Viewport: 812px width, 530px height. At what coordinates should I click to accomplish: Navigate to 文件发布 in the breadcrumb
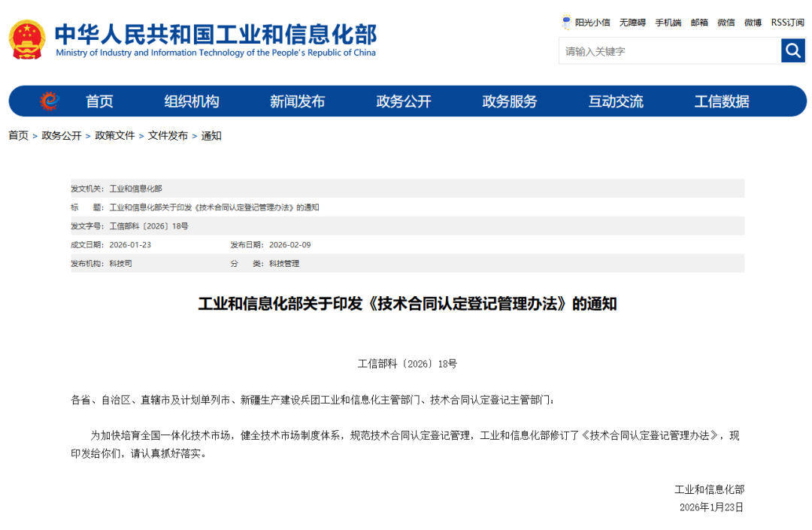(x=168, y=136)
